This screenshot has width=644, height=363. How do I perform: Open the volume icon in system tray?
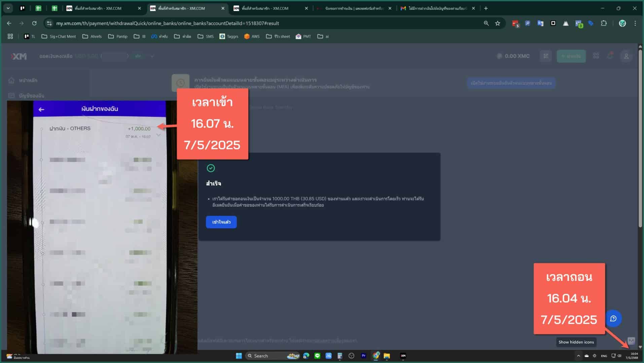[x=619, y=356]
